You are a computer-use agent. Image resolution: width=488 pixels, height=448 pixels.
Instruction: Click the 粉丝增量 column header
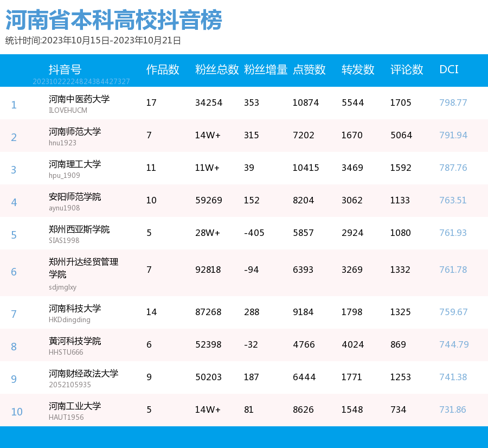coord(266,69)
